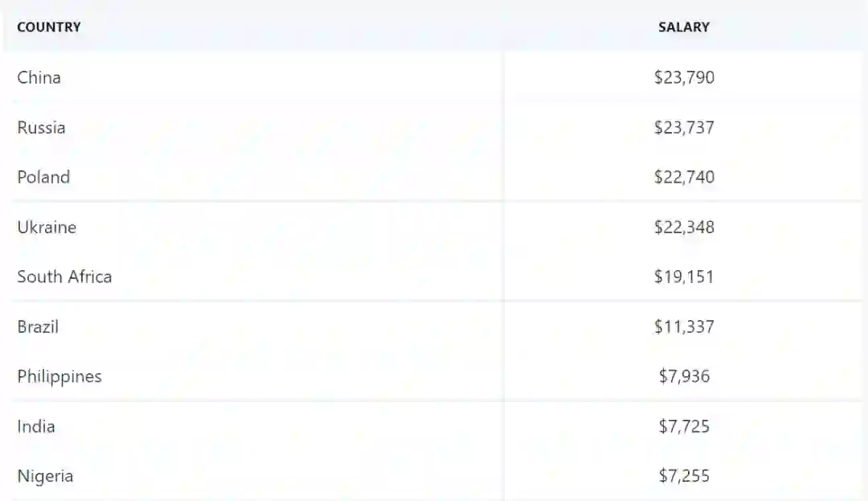Screen dimensions: 868x501
Task: Click Brazil's salary value $11,337
Action: tap(684, 327)
